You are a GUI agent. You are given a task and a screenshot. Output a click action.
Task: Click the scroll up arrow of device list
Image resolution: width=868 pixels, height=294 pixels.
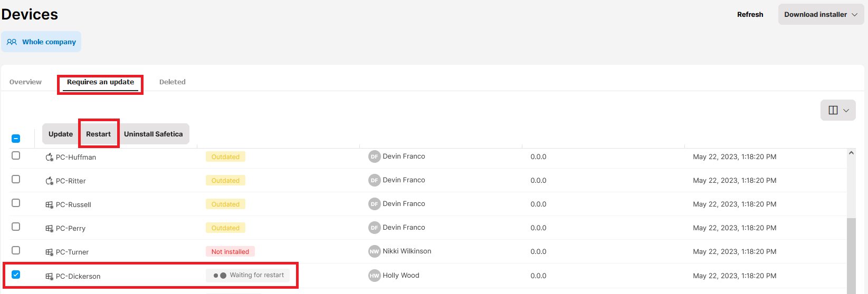[x=851, y=153]
